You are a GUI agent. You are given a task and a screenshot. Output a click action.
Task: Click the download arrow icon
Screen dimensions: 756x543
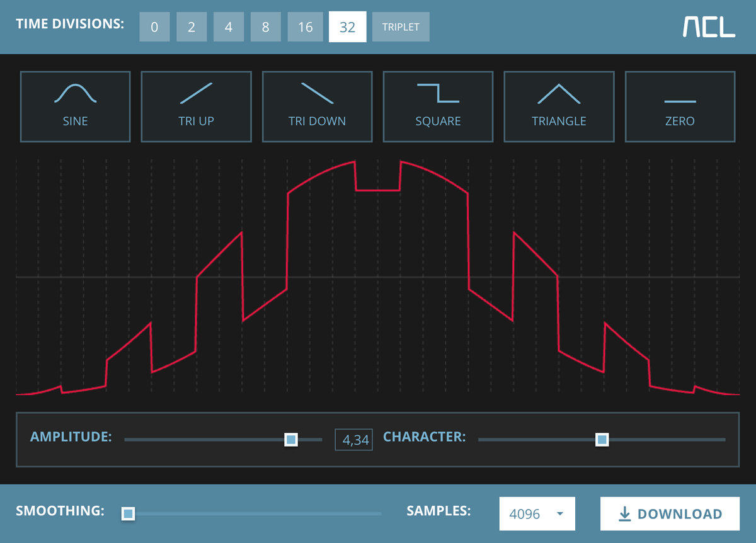coord(624,514)
